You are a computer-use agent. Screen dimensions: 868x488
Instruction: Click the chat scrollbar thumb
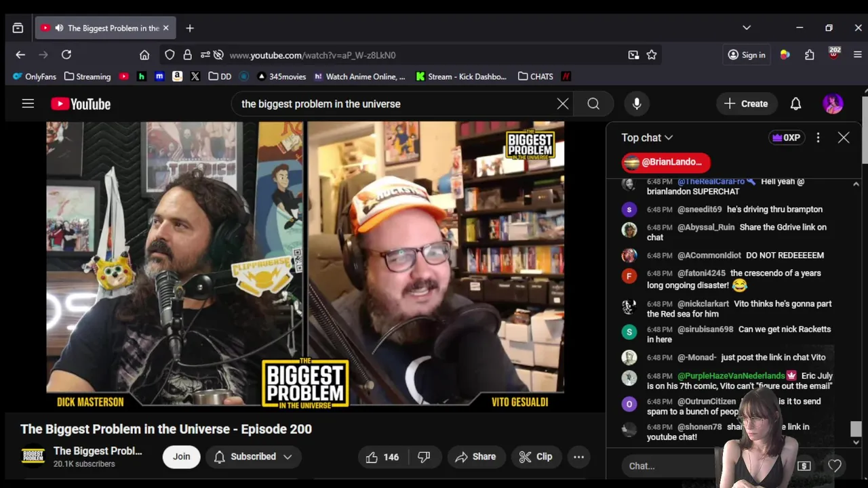(x=856, y=429)
